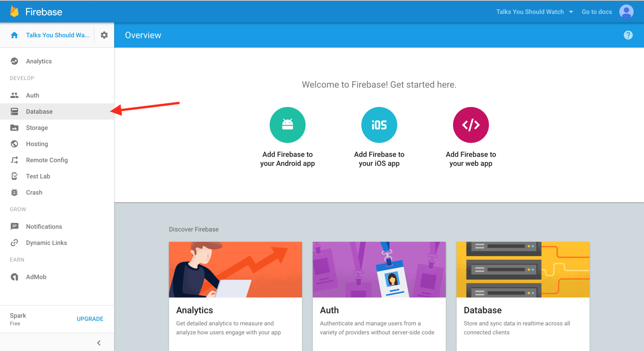Click the Crash reporting icon
The height and width of the screenshot is (351, 644).
14,192
